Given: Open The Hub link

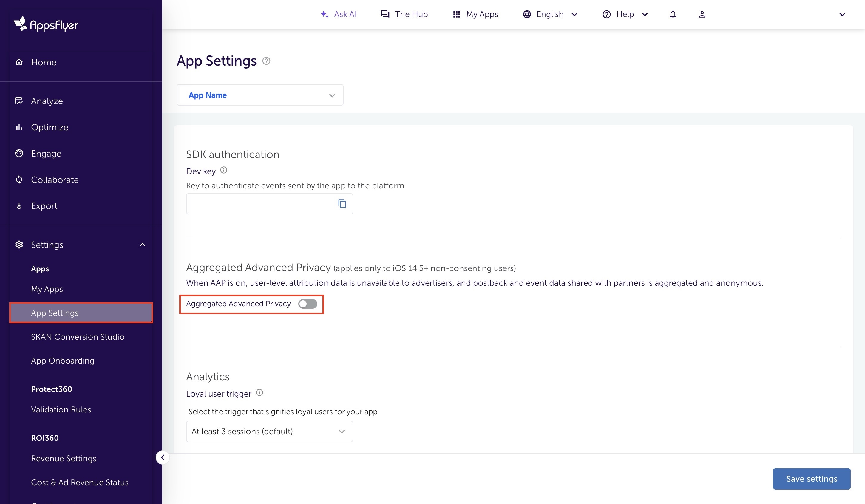Looking at the screenshot, I should 404,14.
